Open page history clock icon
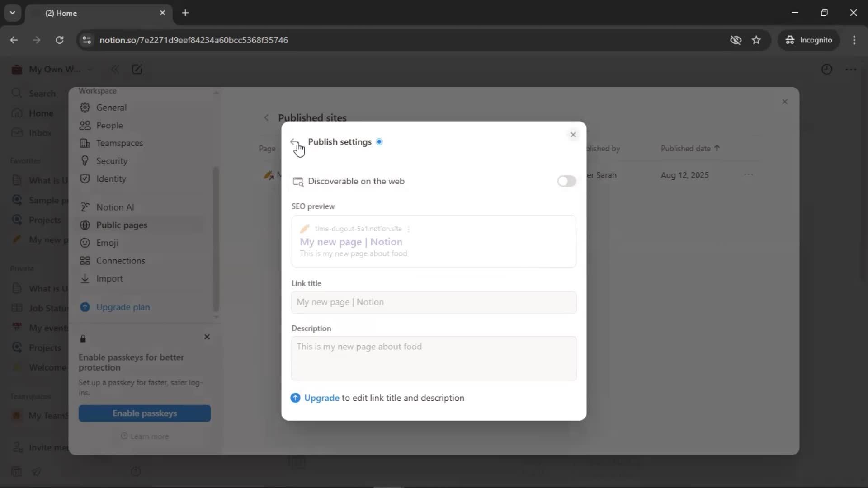The height and width of the screenshot is (488, 868). [x=827, y=70]
